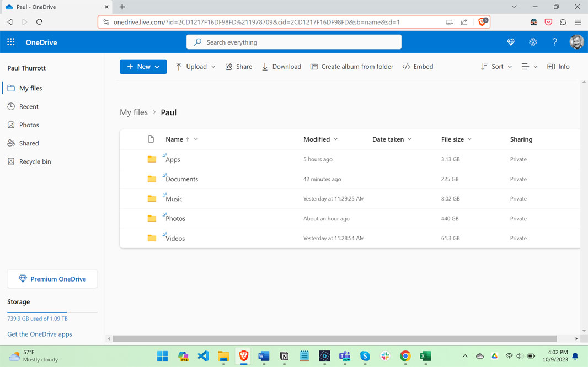Toggle select-all files via header file icon
The image size is (588, 367).
[x=151, y=139]
